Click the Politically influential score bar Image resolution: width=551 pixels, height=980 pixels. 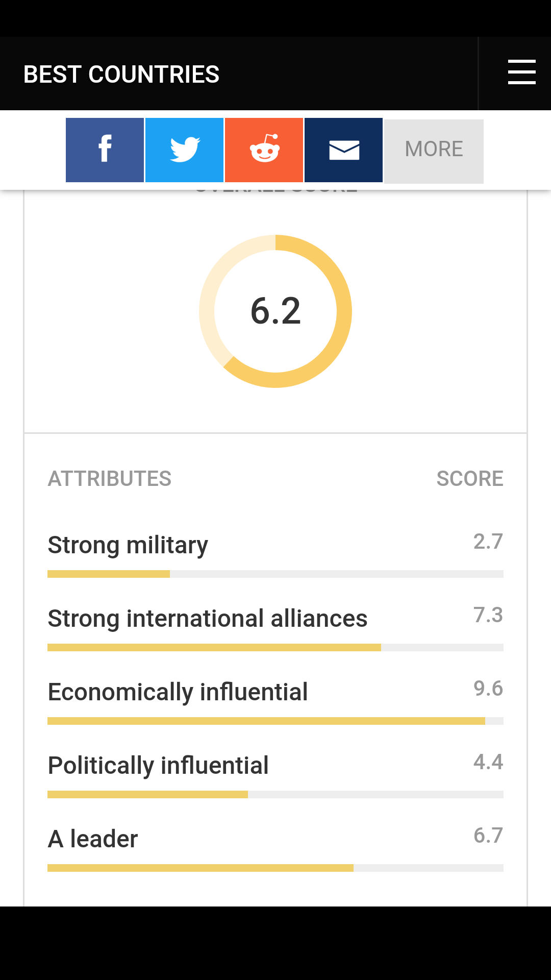[x=275, y=795]
